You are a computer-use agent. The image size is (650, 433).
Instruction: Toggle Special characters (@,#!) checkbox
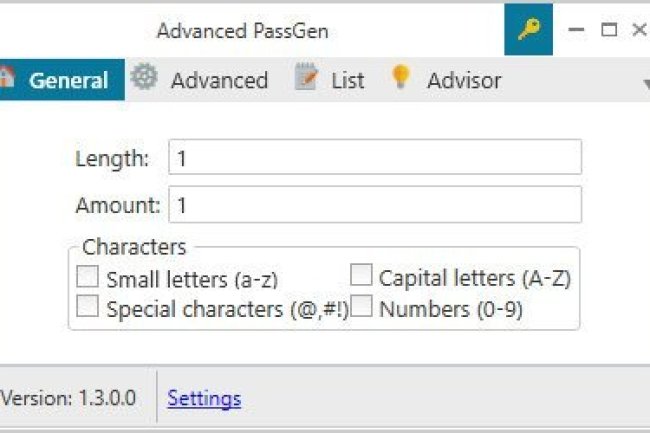click(x=89, y=307)
